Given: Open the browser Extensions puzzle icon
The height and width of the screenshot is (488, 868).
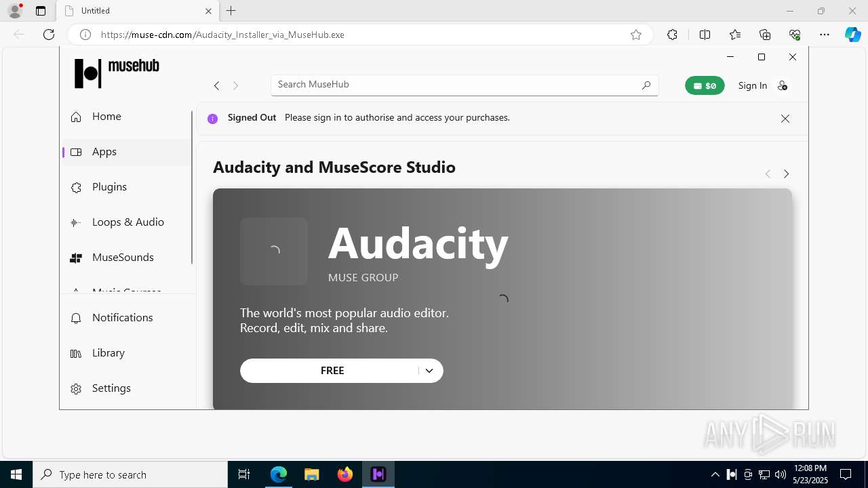Looking at the screenshot, I should click(x=672, y=35).
